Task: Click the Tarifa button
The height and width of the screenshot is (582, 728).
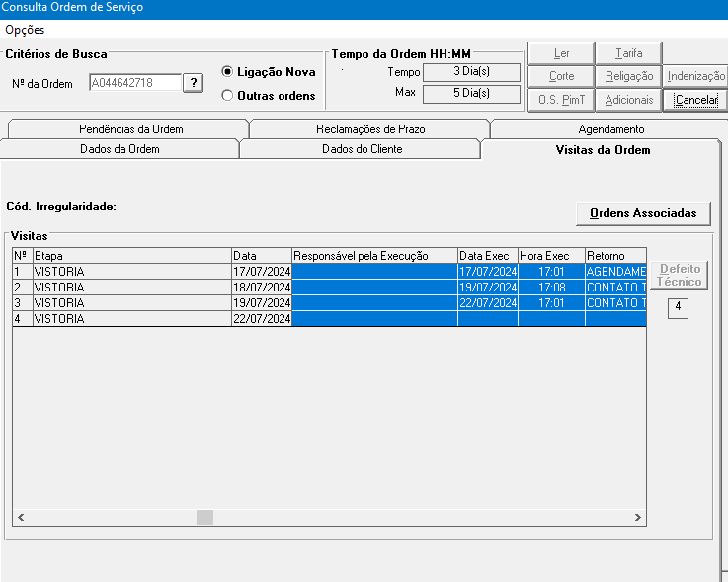Action: pos(628,53)
